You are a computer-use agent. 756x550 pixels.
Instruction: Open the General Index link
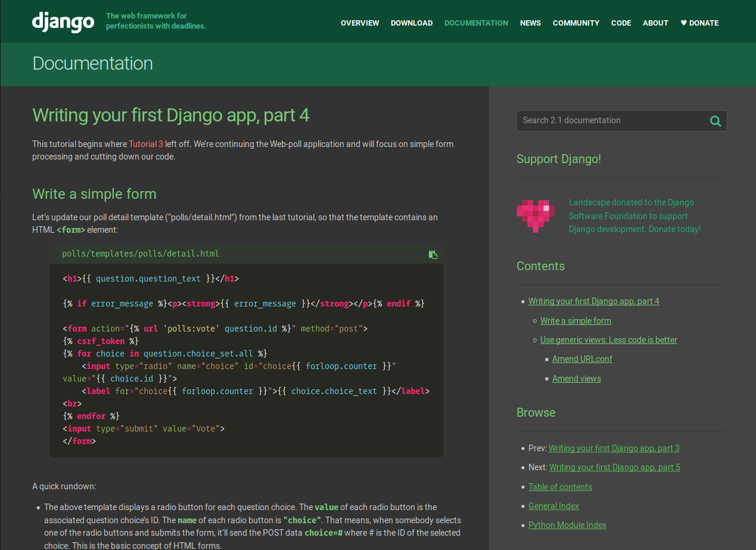[553, 506]
